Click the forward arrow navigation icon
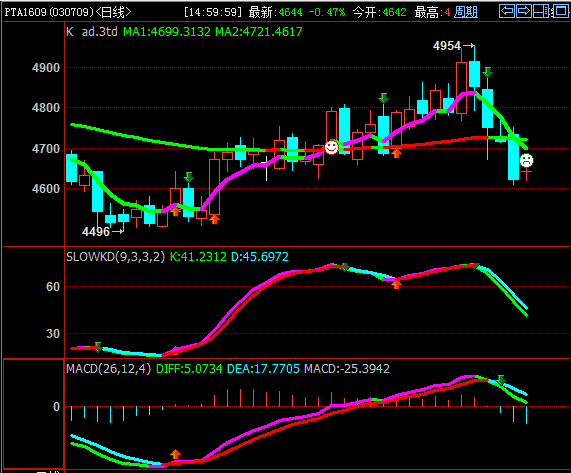This screenshot has width=571, height=473. coord(524,11)
